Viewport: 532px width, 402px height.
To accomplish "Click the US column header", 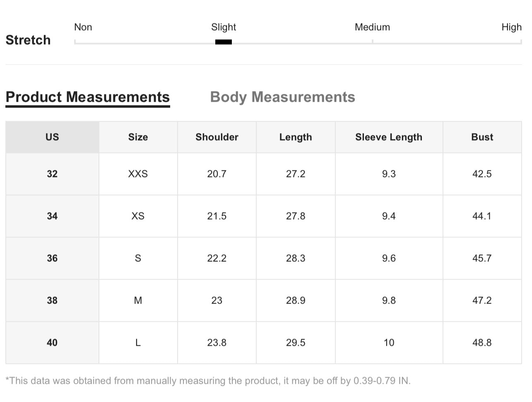I will click(x=52, y=137).
